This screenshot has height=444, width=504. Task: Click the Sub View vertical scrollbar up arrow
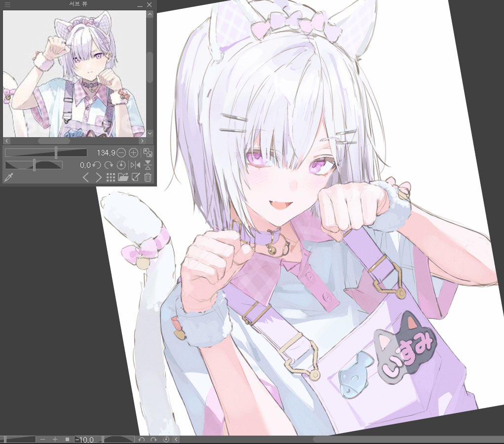pyautogui.click(x=150, y=14)
